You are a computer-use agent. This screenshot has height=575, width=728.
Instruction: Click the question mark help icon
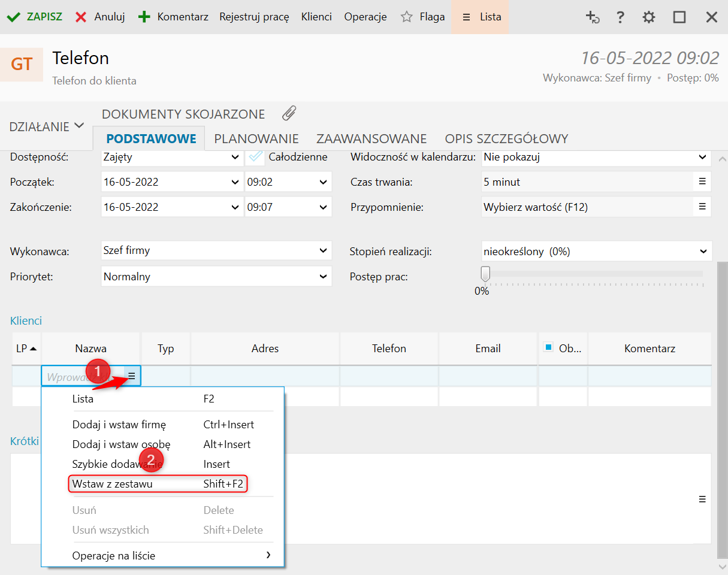[x=621, y=17]
